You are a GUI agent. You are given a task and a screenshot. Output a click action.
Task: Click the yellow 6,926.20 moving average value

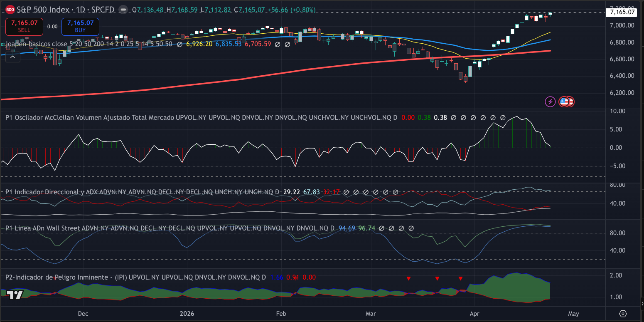tap(199, 44)
